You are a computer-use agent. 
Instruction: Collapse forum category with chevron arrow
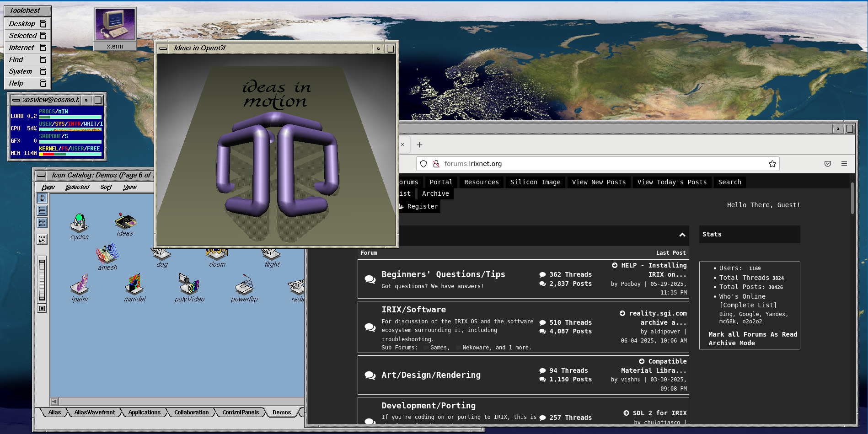(x=682, y=235)
